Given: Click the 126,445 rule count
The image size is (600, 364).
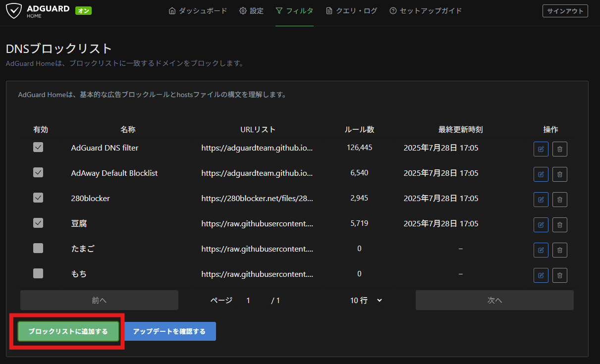Looking at the screenshot, I should 359,148.
